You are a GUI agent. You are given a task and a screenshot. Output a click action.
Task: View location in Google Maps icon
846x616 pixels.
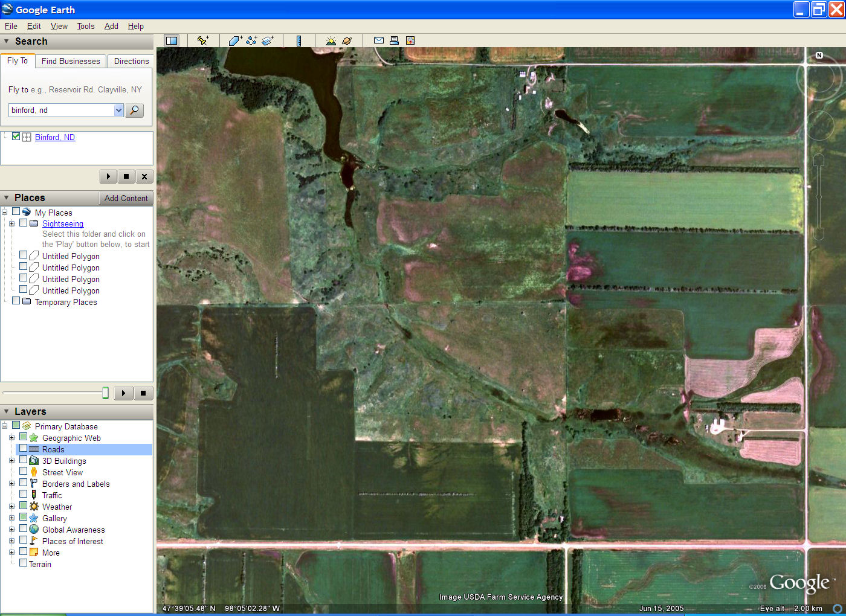410,40
